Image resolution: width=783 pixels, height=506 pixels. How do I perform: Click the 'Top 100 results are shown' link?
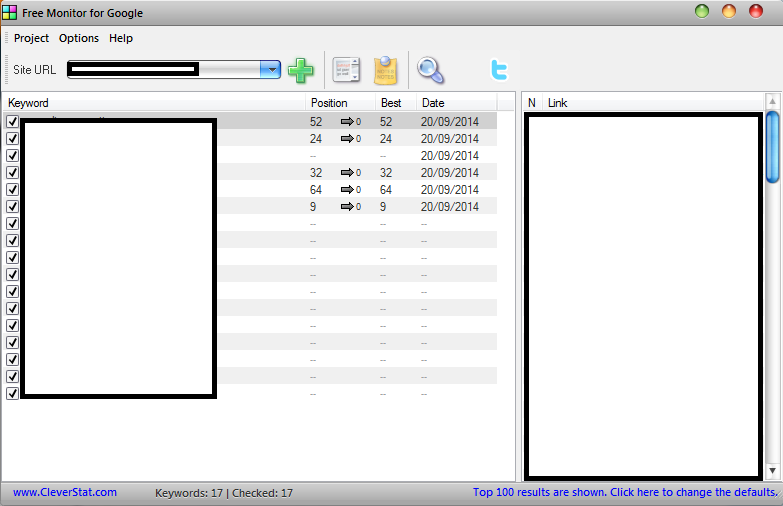point(626,493)
